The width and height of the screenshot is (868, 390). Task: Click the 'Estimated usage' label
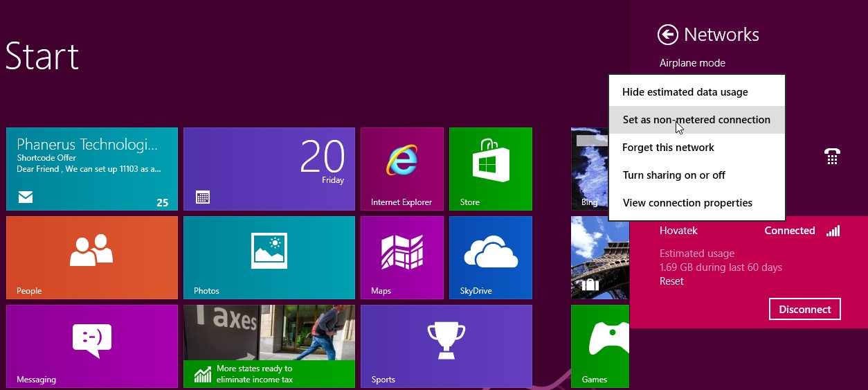click(697, 254)
